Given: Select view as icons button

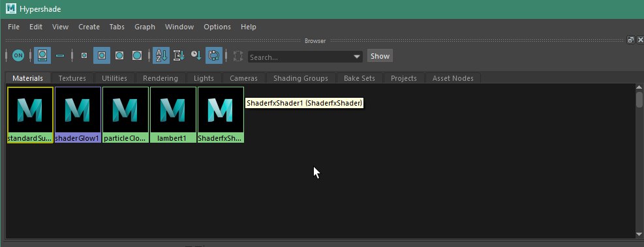Looking at the screenshot, I should (42, 55).
